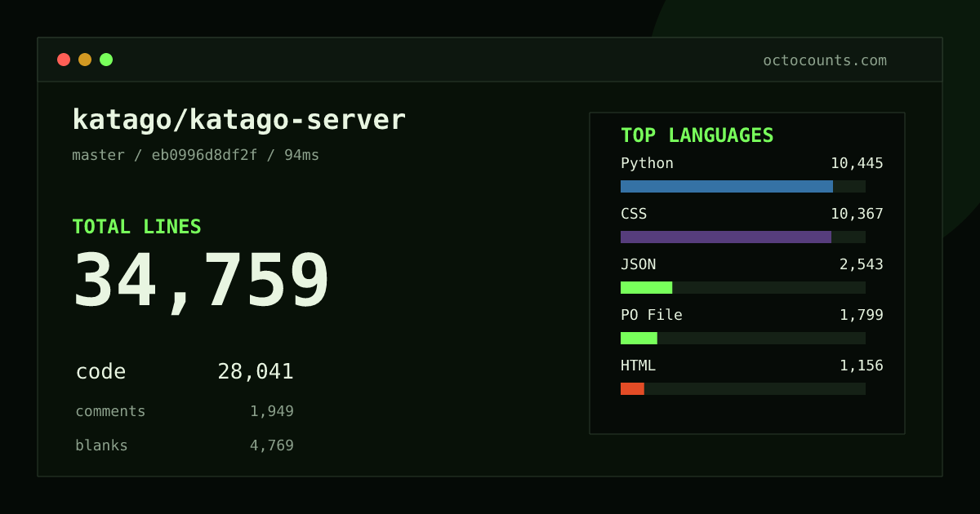
Task: Select the Python language label
Action: (x=647, y=163)
